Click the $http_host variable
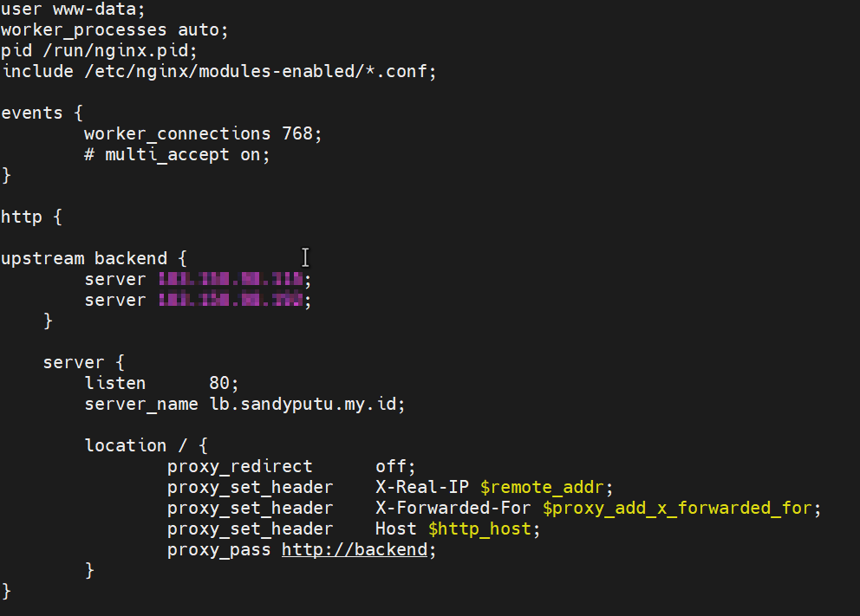 tap(479, 528)
